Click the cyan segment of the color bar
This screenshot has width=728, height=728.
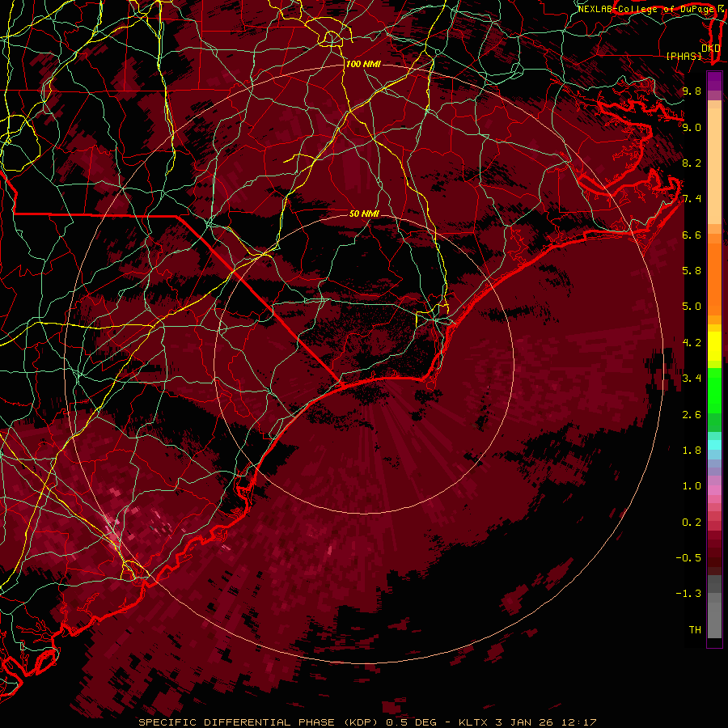pos(714,445)
